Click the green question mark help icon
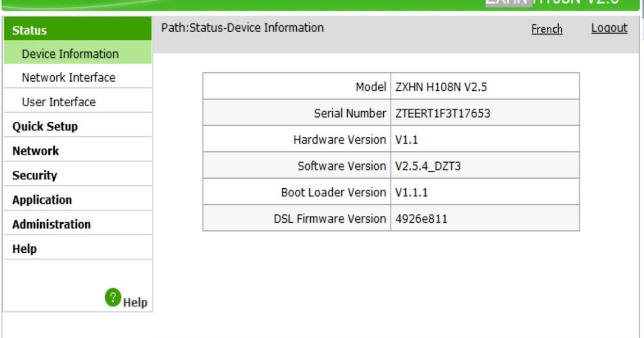 (x=113, y=297)
